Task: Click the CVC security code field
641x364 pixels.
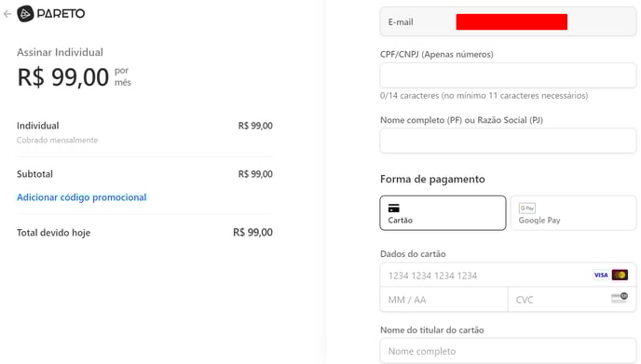Action: tap(572, 300)
